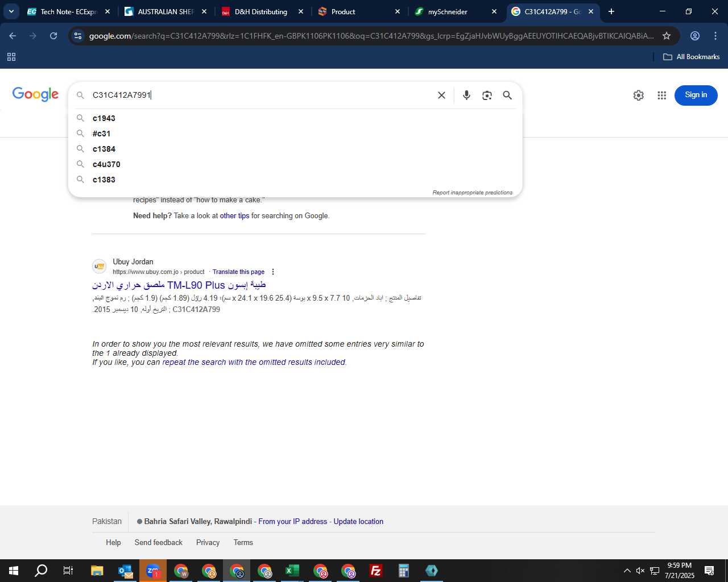
Task: Close the C31C412A799 Google tab
Action: point(591,11)
